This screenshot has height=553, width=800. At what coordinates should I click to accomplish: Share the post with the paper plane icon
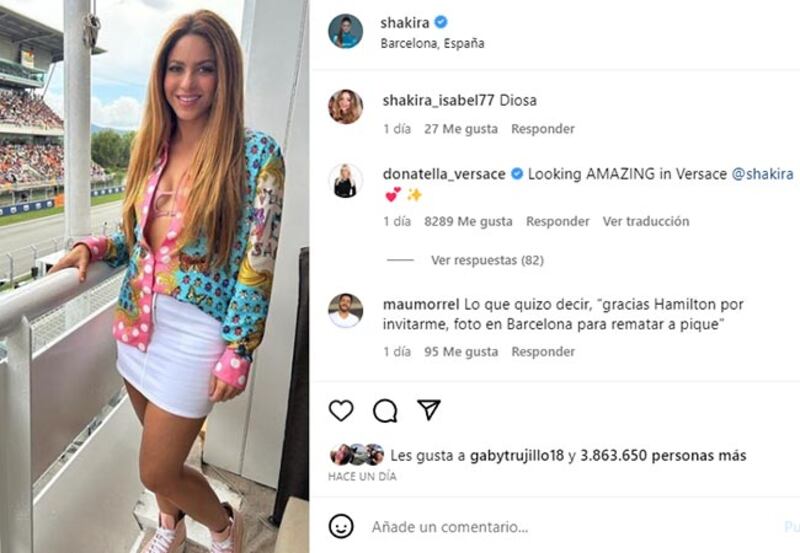(x=429, y=410)
